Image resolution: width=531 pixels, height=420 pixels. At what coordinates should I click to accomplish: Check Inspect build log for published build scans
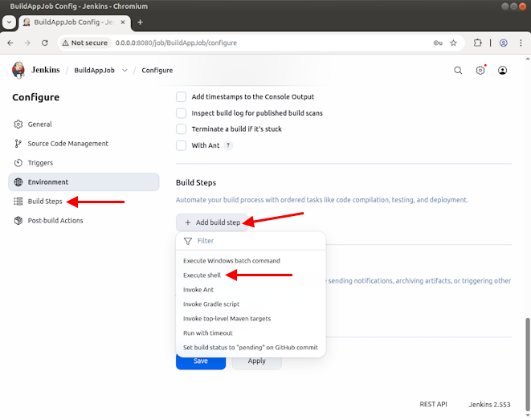click(x=182, y=113)
